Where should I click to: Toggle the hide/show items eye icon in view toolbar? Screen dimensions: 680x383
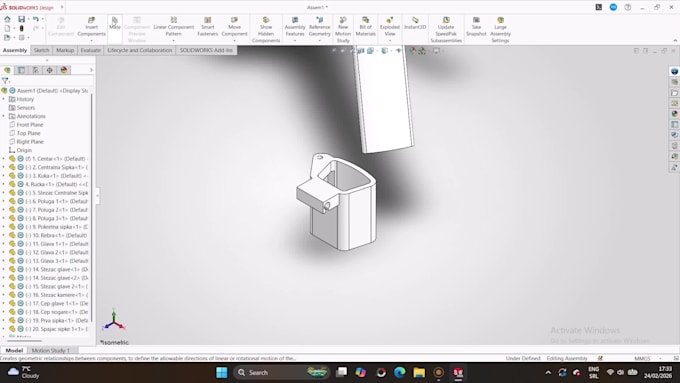(x=399, y=51)
